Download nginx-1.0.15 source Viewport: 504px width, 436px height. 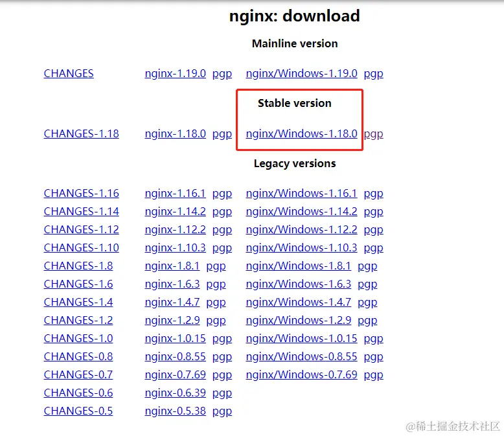coord(175,339)
